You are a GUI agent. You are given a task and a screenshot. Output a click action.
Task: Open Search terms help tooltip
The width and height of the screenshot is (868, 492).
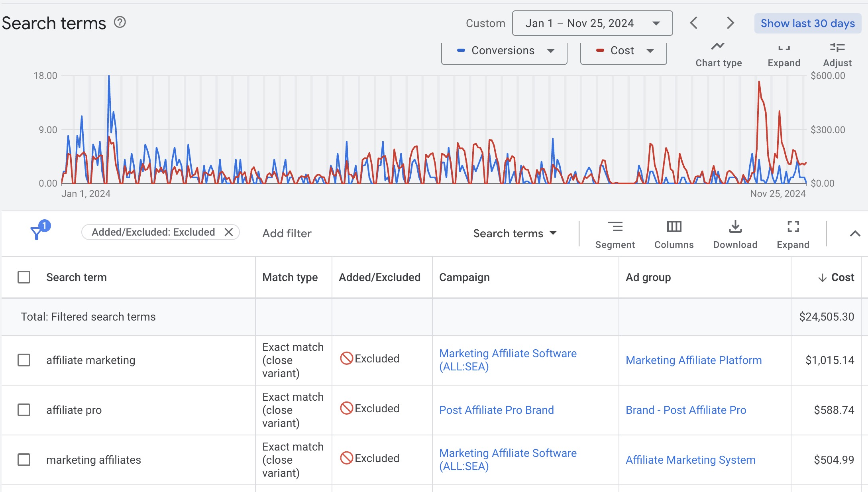coord(118,23)
